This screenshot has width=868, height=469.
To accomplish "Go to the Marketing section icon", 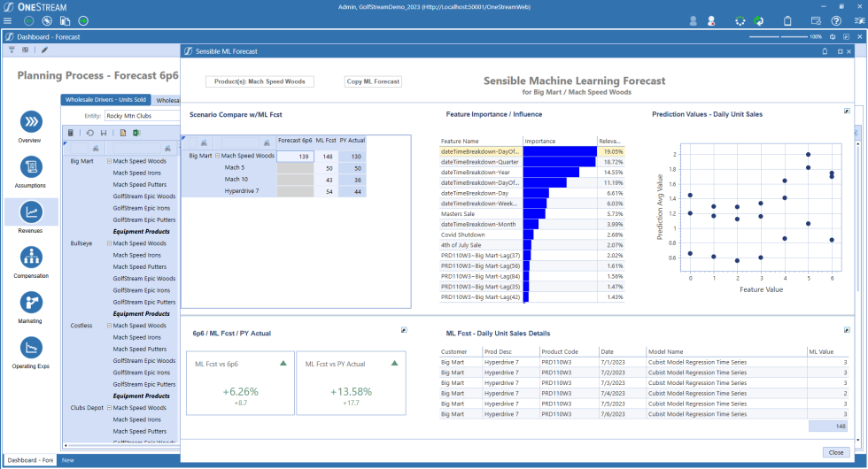I will coord(31,303).
